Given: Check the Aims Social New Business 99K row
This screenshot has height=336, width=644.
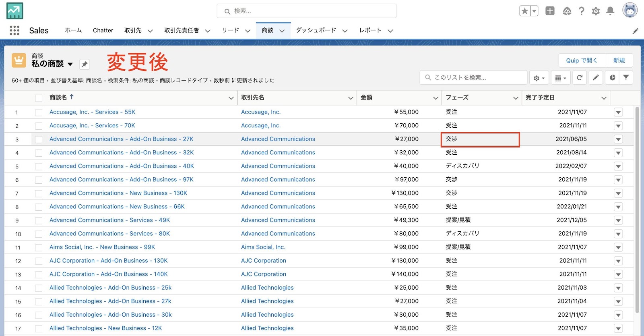Looking at the screenshot, I should [39, 247].
